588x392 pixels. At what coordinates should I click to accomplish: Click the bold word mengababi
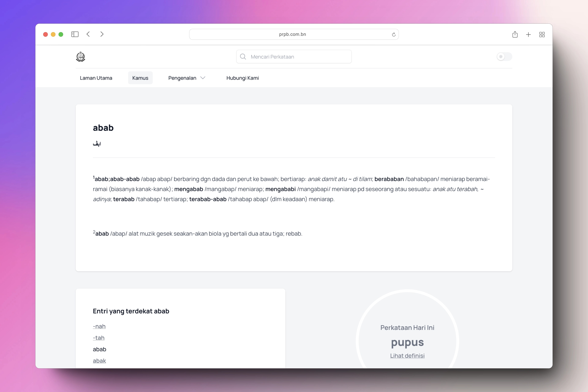coord(281,189)
